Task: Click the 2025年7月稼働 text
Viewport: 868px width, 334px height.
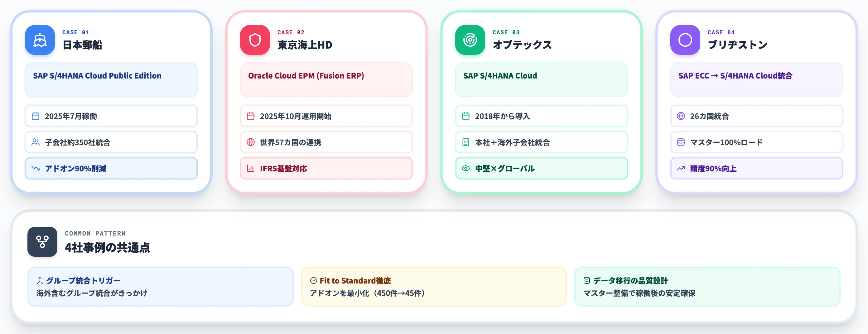Action: [x=71, y=116]
